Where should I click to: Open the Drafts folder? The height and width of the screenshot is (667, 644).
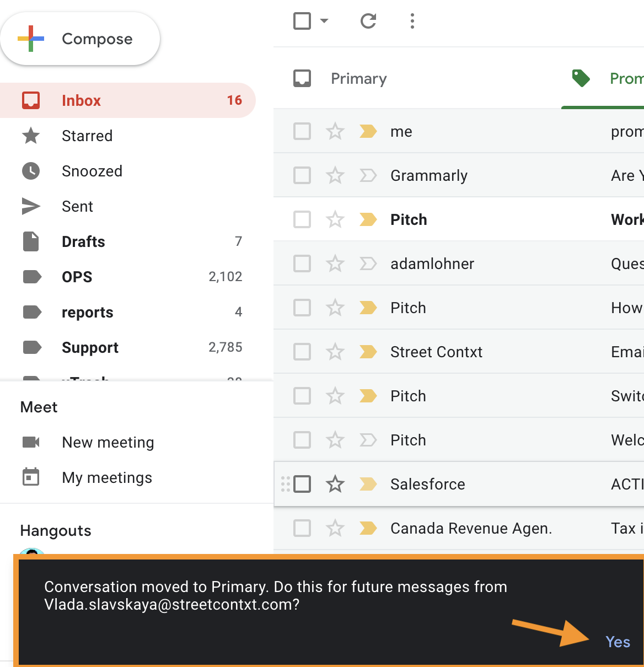(x=128, y=241)
